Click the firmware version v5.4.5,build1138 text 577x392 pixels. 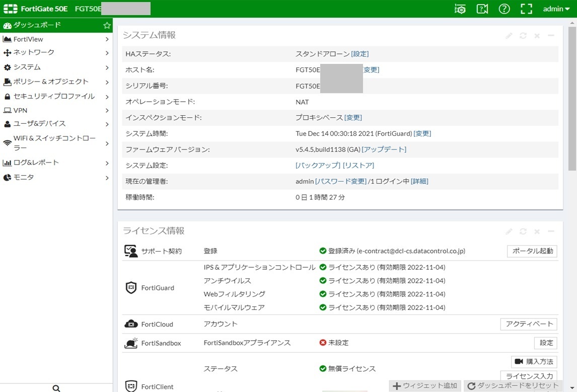coord(328,149)
